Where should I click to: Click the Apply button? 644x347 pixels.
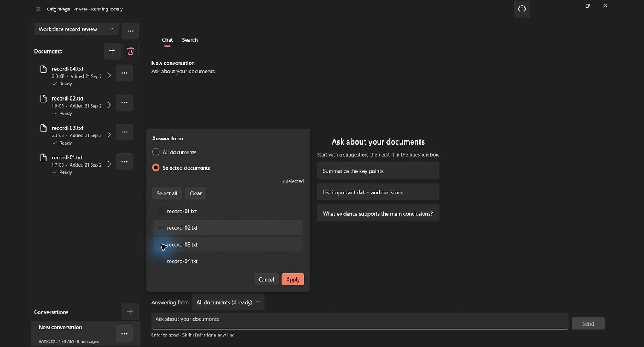pos(293,279)
